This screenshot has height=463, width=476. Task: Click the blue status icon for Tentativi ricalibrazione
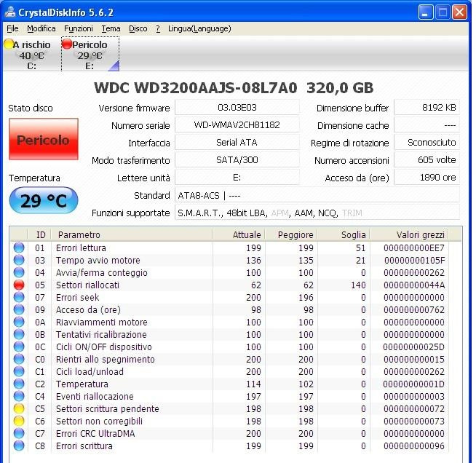tap(19, 335)
